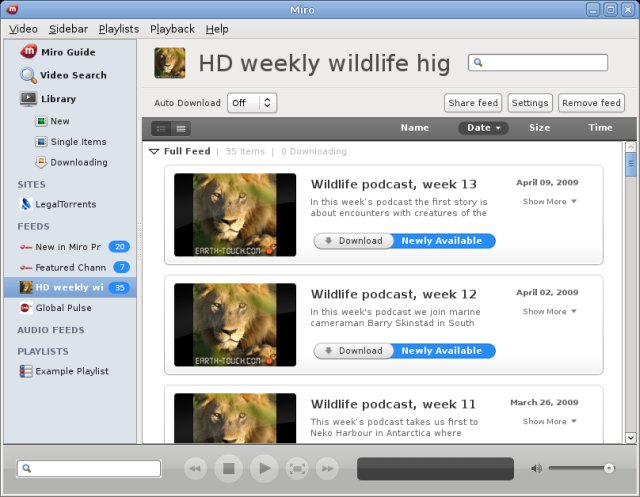
Task: Select HD weekly wi feed
Action: coord(70,287)
